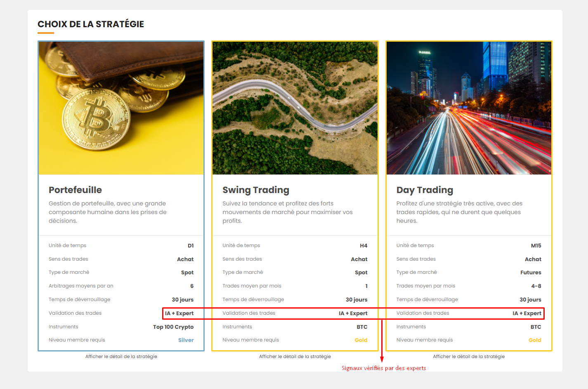Open the Swing Trading winding road image

click(x=295, y=108)
